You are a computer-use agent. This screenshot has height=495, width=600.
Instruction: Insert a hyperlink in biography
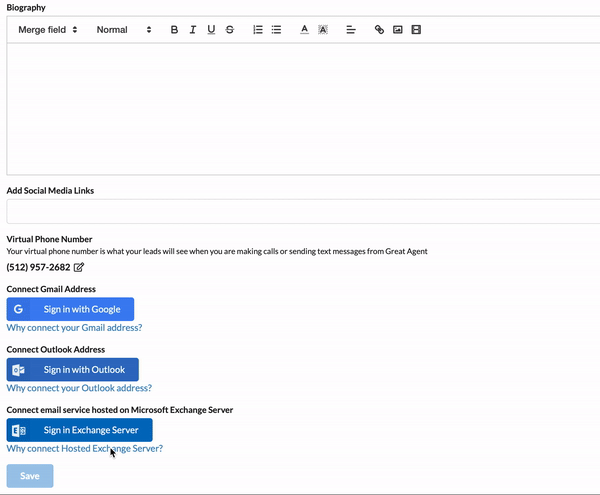click(379, 30)
